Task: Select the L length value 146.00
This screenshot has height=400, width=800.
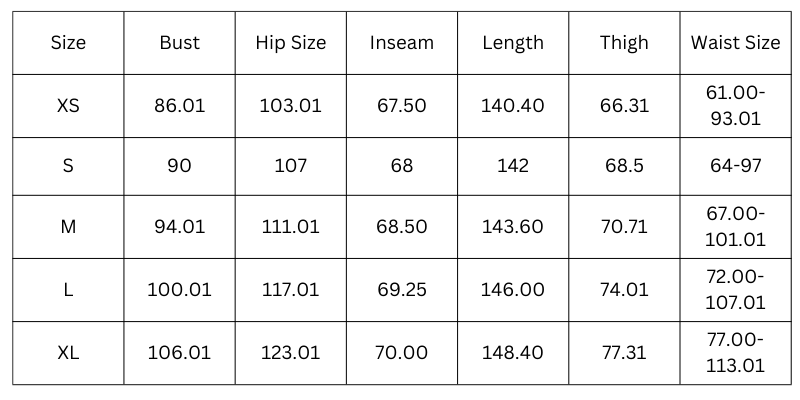Action: tap(513, 289)
